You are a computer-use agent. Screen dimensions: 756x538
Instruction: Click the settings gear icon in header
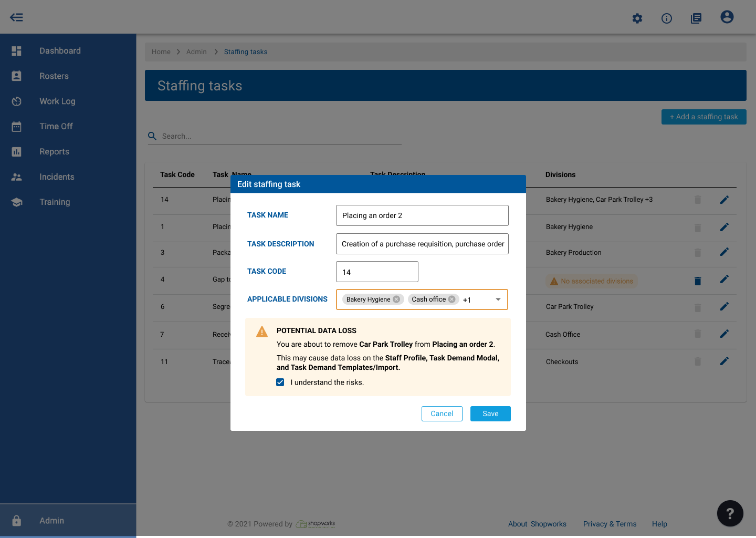637,18
